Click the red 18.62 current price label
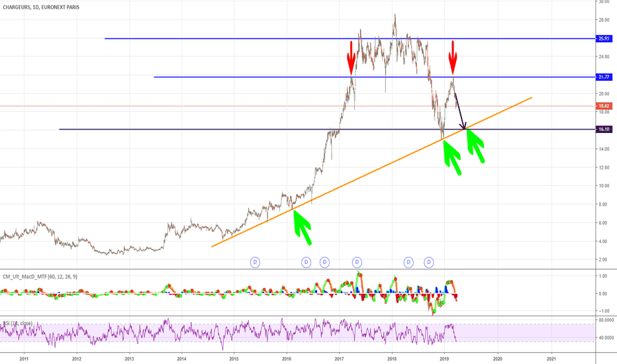The width and height of the screenshot is (617, 364). (604, 106)
